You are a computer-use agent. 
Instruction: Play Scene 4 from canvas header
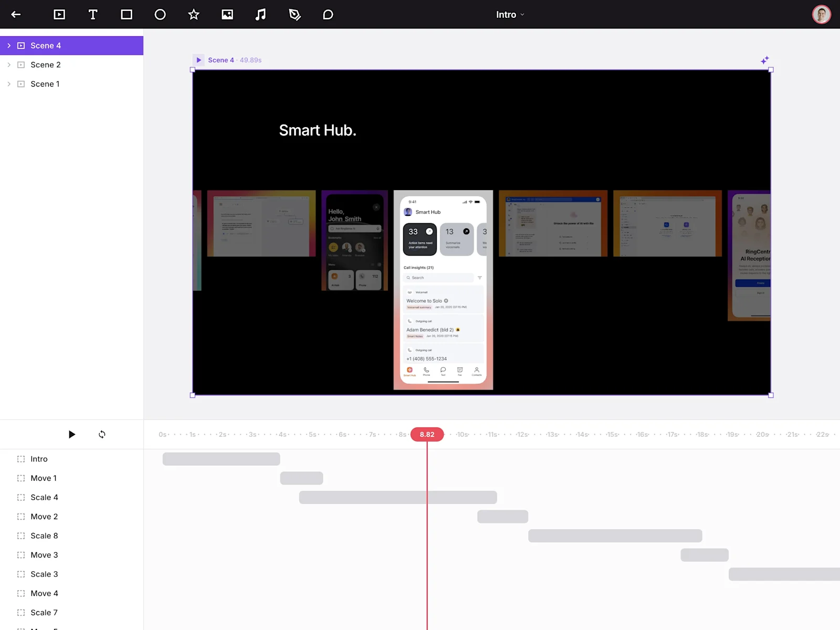click(198, 60)
